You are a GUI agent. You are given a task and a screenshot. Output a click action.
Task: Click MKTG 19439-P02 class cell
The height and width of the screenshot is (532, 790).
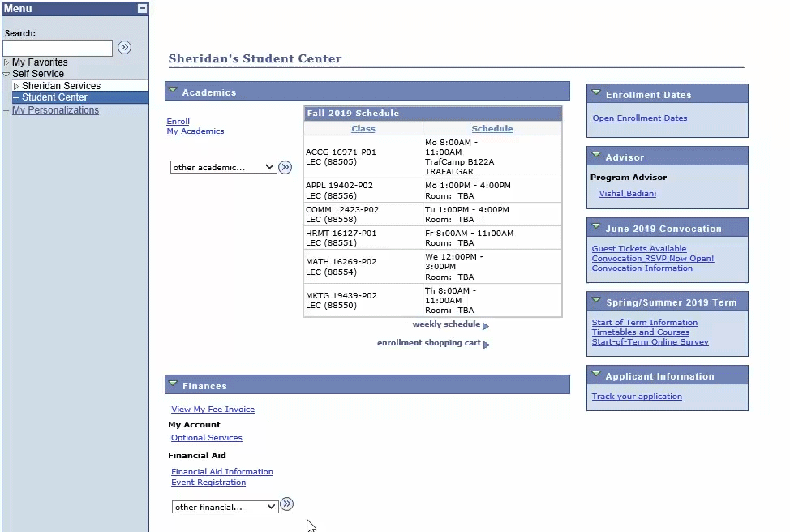[363, 300]
